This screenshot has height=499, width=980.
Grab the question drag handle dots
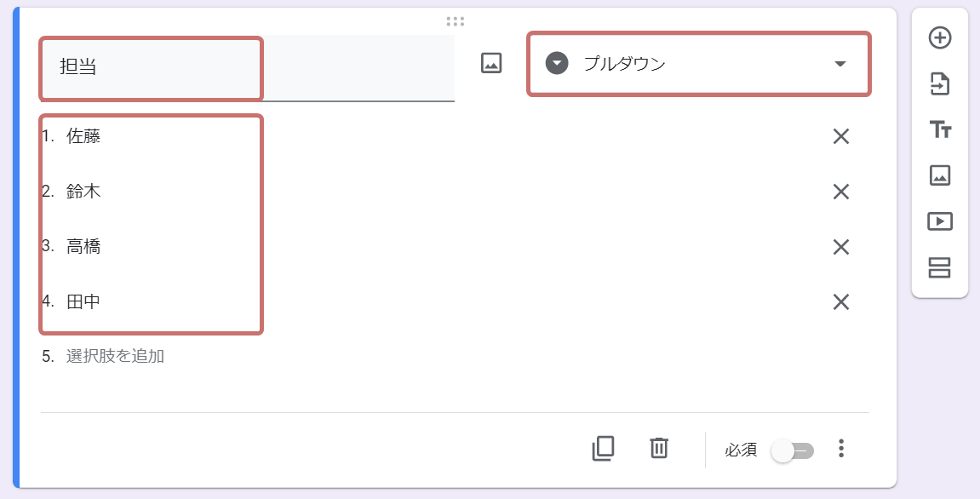(x=456, y=20)
